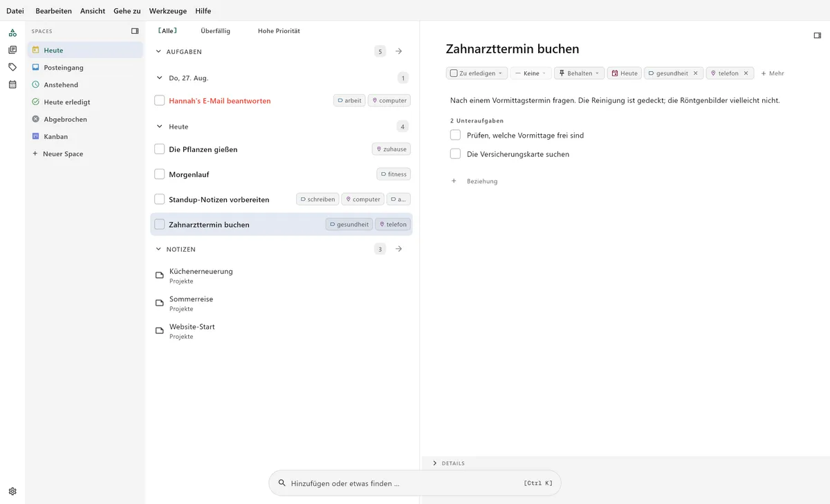Select Heute space in sidebar
This screenshot has width=830, height=504.
click(85, 50)
